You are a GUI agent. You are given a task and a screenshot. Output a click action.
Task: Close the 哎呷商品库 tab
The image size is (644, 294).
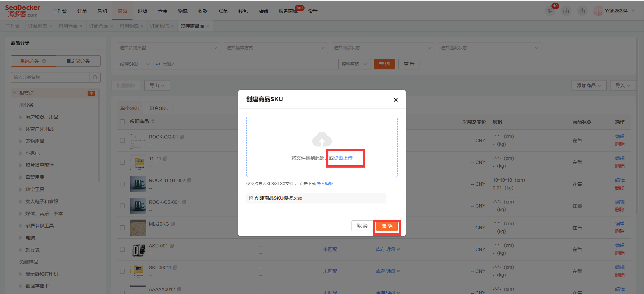pyautogui.click(x=208, y=26)
